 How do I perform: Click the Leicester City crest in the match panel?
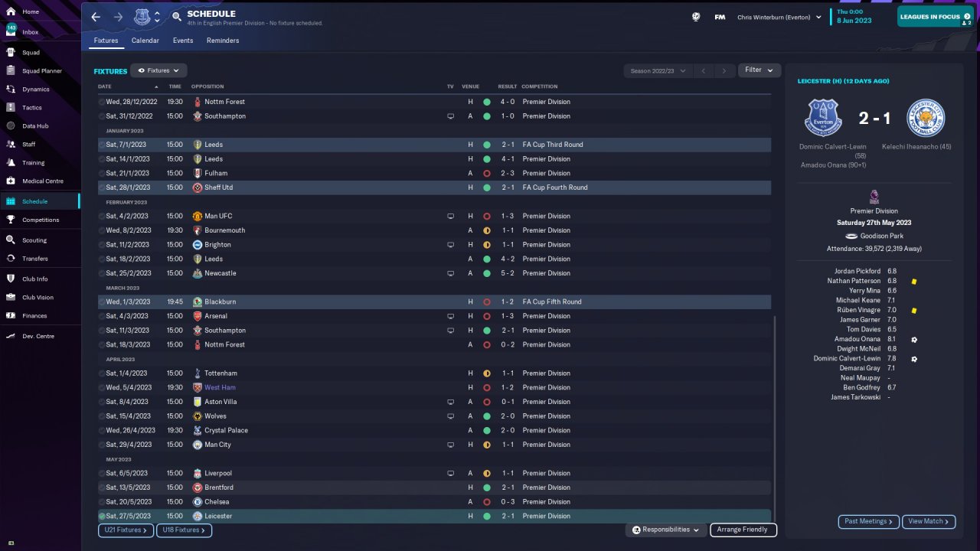(926, 118)
